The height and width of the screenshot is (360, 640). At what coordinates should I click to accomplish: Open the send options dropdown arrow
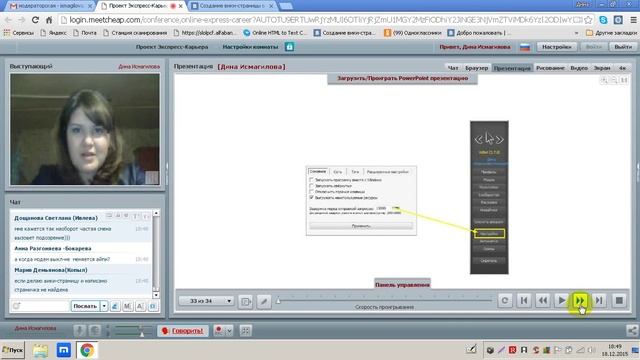point(104,306)
